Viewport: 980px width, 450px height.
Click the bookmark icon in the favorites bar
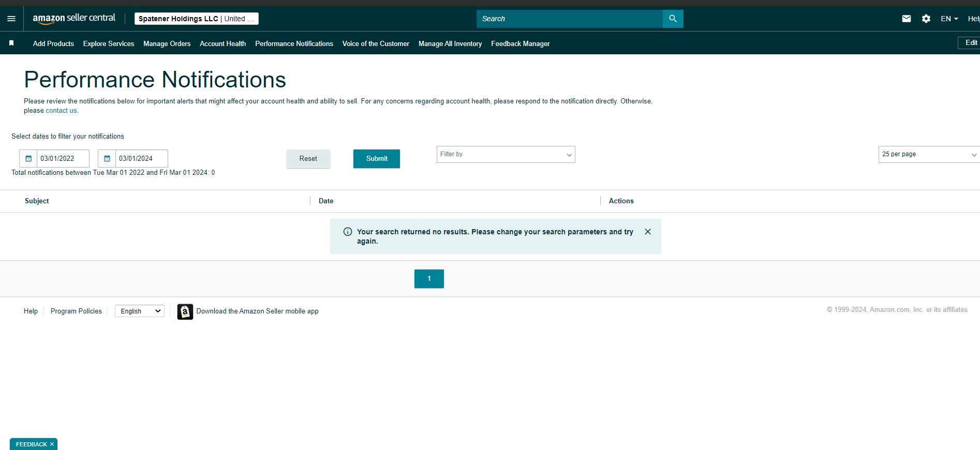[x=11, y=43]
